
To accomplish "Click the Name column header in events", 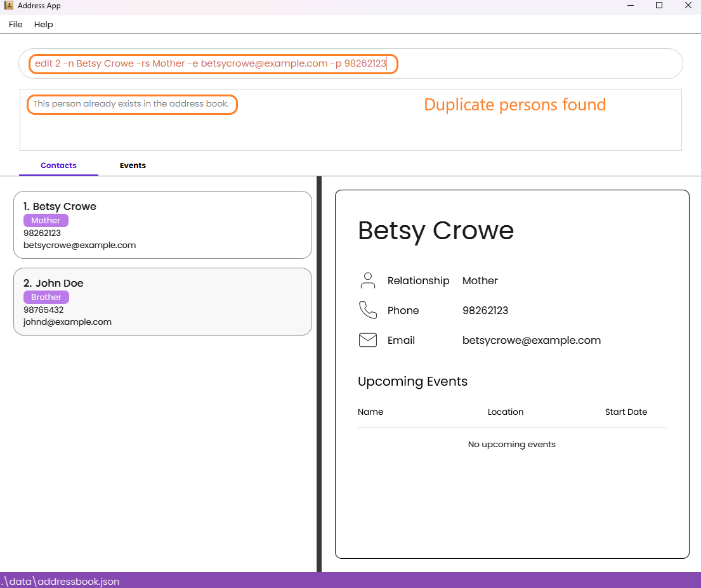I will (370, 412).
